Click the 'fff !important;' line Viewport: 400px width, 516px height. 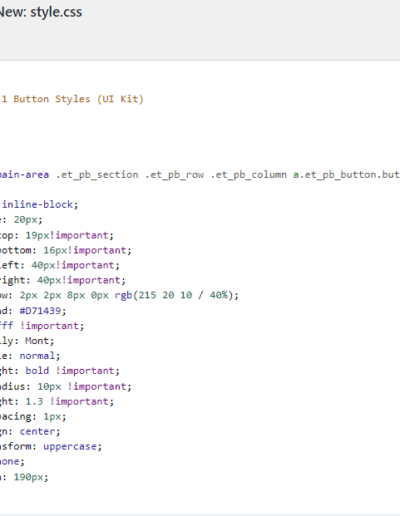click(x=42, y=326)
